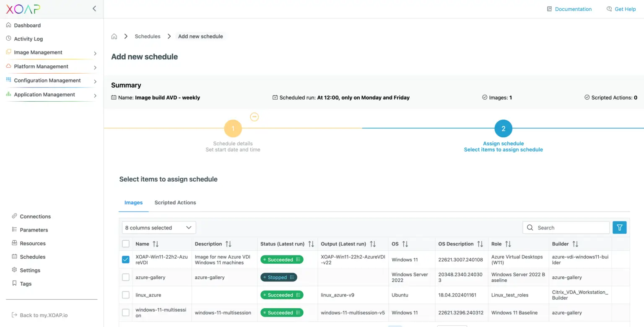Viewport: 644px width, 327px height.
Task: Click the Documentation book icon
Action: coord(550,9)
